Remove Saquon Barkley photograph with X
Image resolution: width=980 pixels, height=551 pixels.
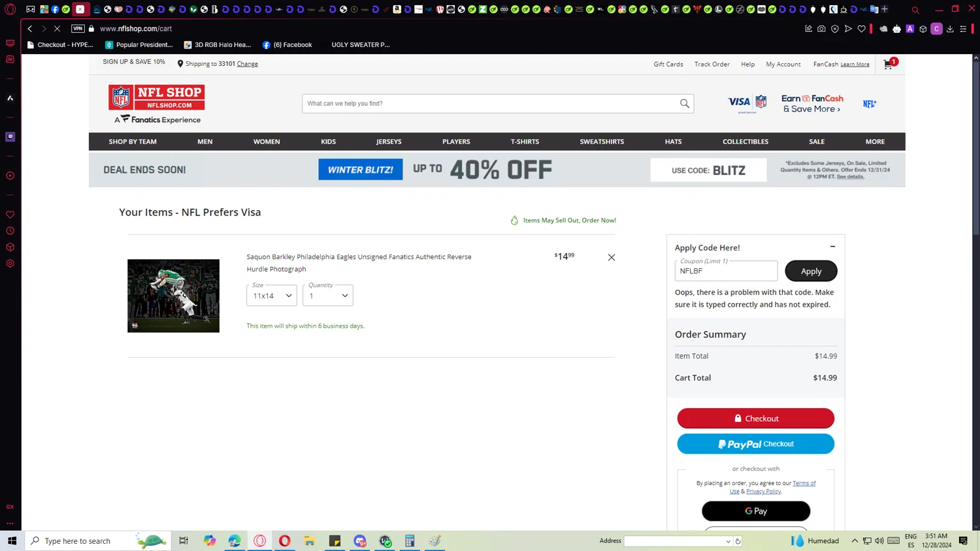(x=612, y=257)
